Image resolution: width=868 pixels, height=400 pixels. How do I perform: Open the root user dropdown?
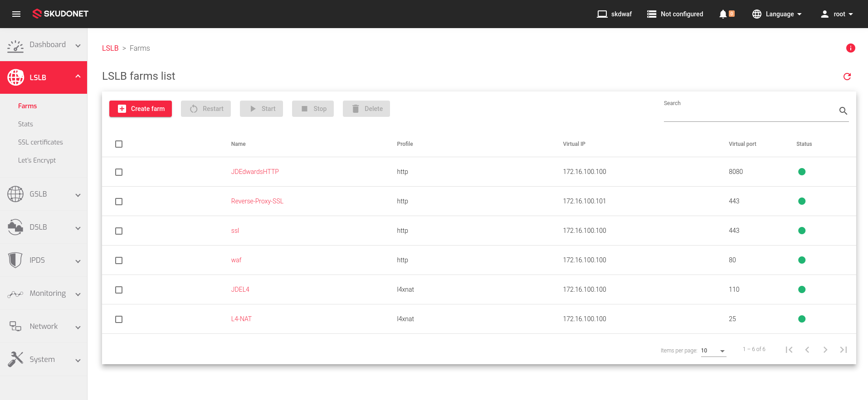[x=837, y=14]
